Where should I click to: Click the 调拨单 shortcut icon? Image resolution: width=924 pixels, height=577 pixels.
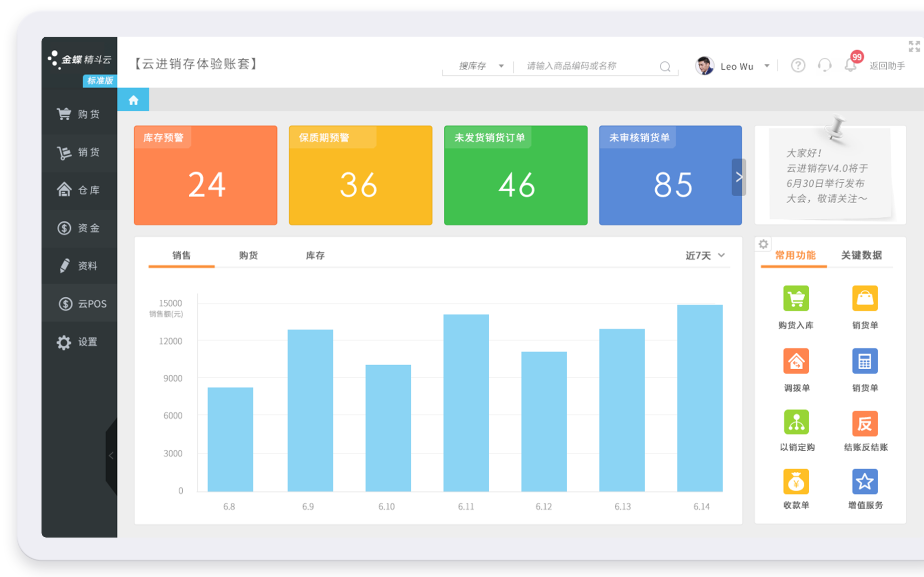(796, 361)
